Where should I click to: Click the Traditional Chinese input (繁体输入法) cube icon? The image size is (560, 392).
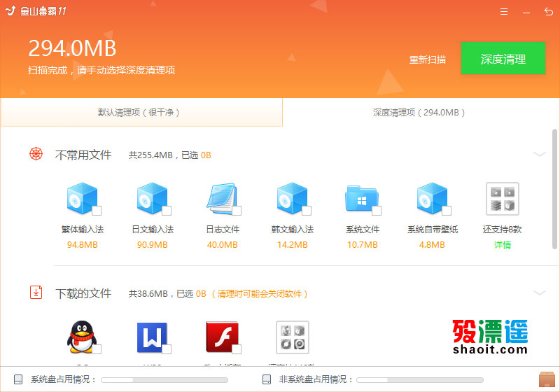pyautogui.click(x=82, y=198)
